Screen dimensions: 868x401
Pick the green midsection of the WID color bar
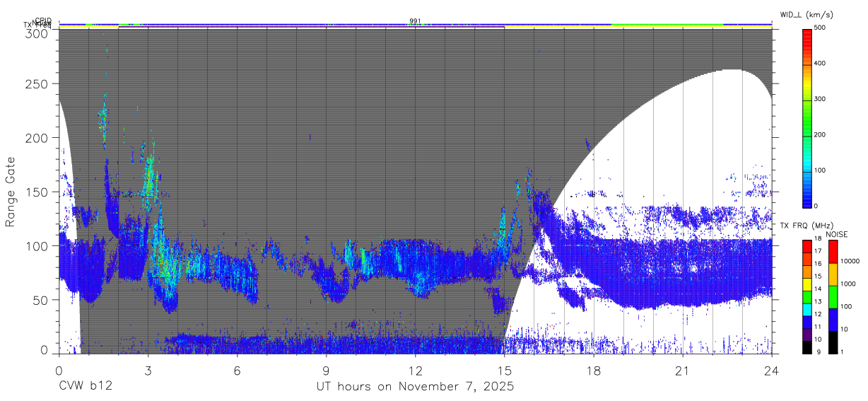click(x=807, y=117)
